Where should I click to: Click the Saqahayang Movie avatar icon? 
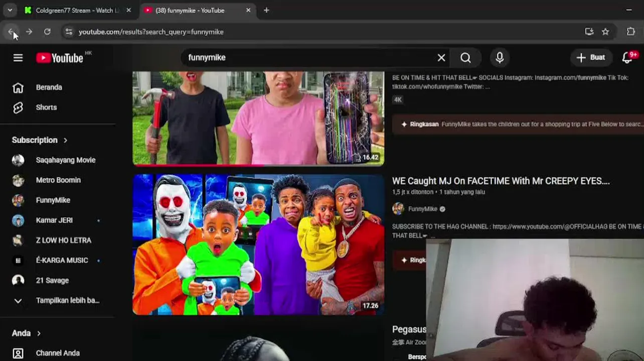(x=18, y=160)
